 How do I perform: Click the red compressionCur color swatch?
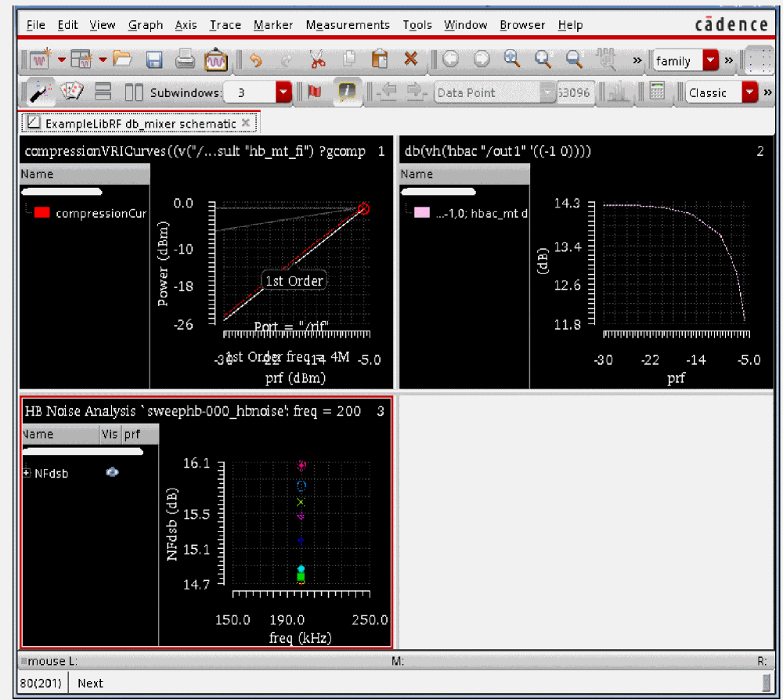[x=42, y=213]
